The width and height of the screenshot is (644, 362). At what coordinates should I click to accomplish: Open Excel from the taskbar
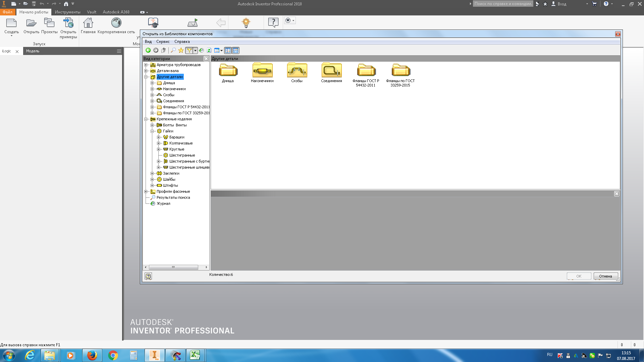coord(195,355)
